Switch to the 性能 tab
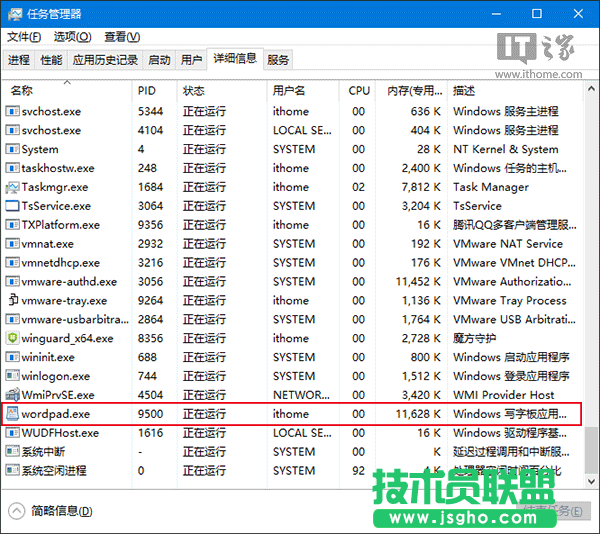The height and width of the screenshot is (534, 600). (x=51, y=60)
